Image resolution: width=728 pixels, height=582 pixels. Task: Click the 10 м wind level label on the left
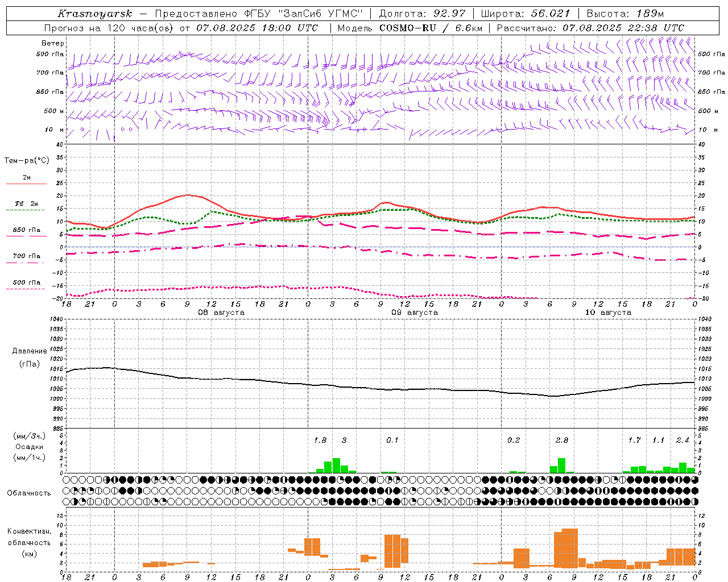pos(54,130)
